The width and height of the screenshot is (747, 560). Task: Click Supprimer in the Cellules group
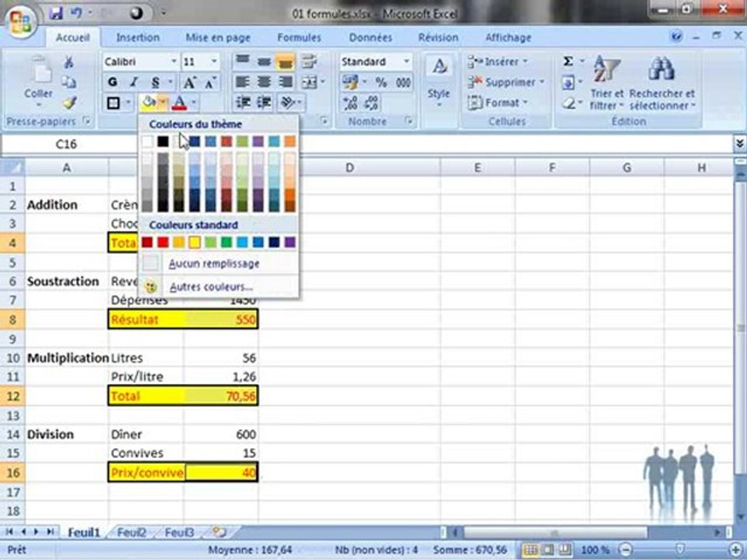point(506,82)
